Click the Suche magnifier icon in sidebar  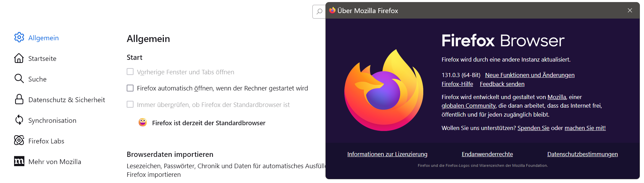19,79
